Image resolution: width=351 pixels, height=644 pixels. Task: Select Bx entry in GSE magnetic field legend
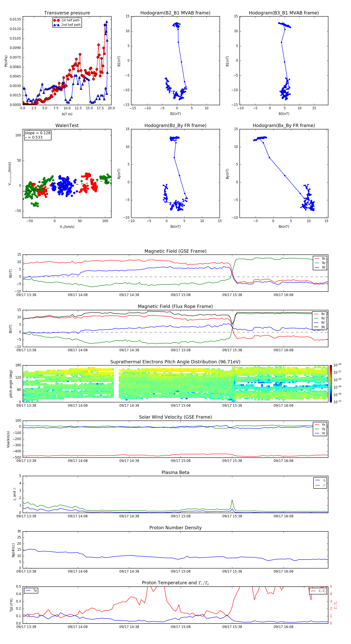tap(320, 259)
